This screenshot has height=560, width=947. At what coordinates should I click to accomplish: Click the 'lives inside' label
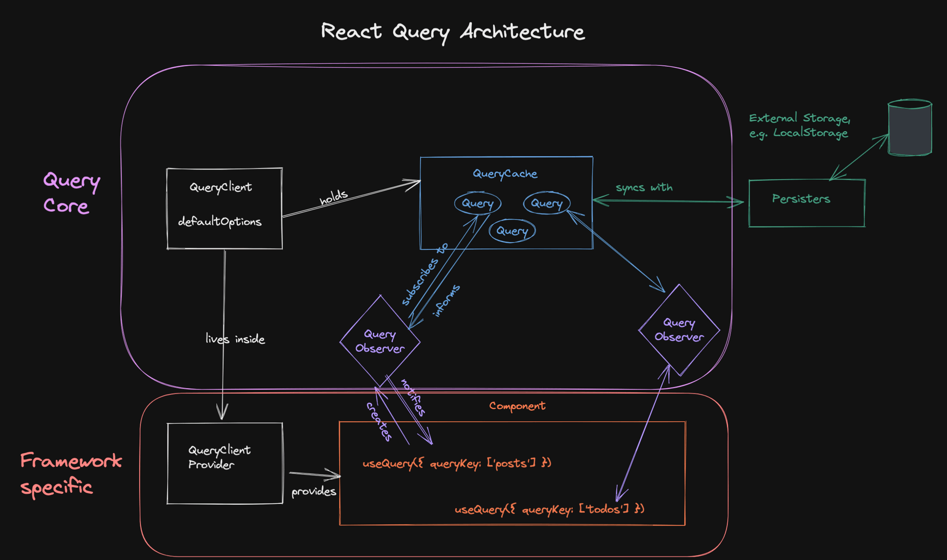point(235,339)
